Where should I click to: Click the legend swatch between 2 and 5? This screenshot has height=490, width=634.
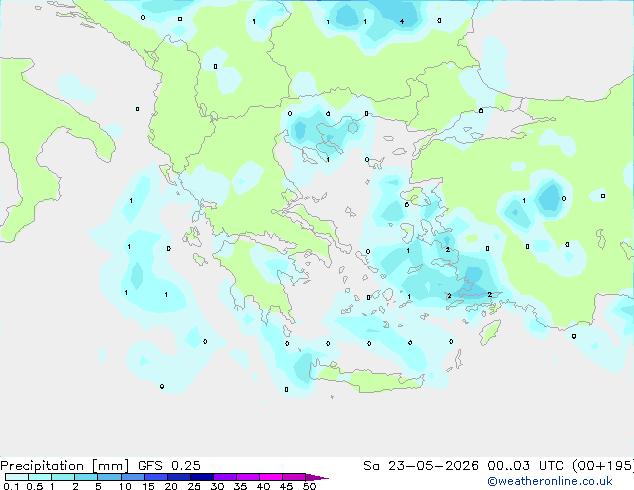point(86,477)
